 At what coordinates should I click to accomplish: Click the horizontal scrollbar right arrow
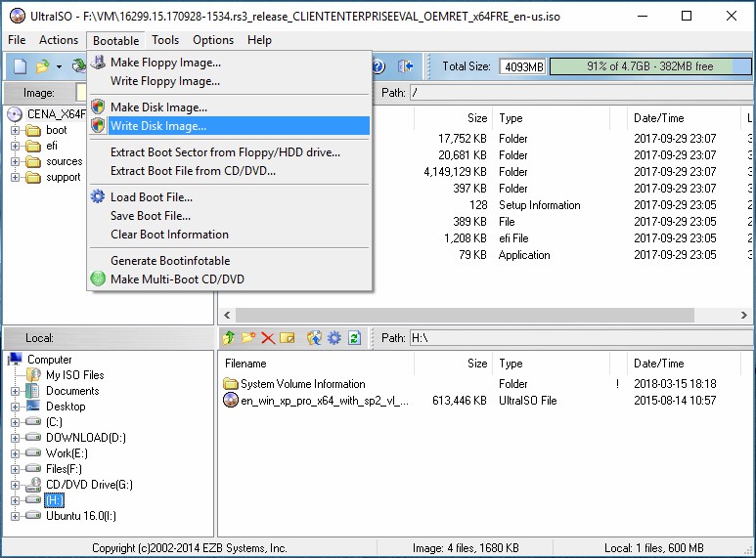[744, 315]
